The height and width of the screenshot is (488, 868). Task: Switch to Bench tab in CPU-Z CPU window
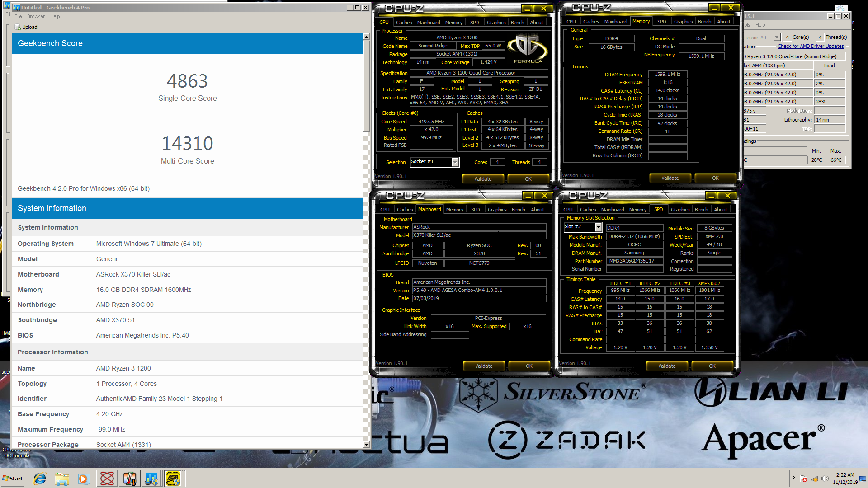517,23
